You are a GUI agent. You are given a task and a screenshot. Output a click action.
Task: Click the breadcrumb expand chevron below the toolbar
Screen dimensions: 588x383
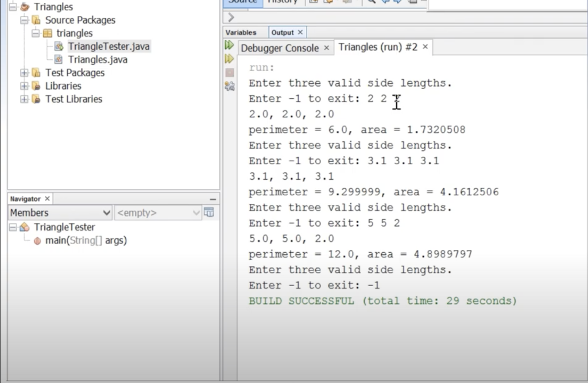click(230, 17)
